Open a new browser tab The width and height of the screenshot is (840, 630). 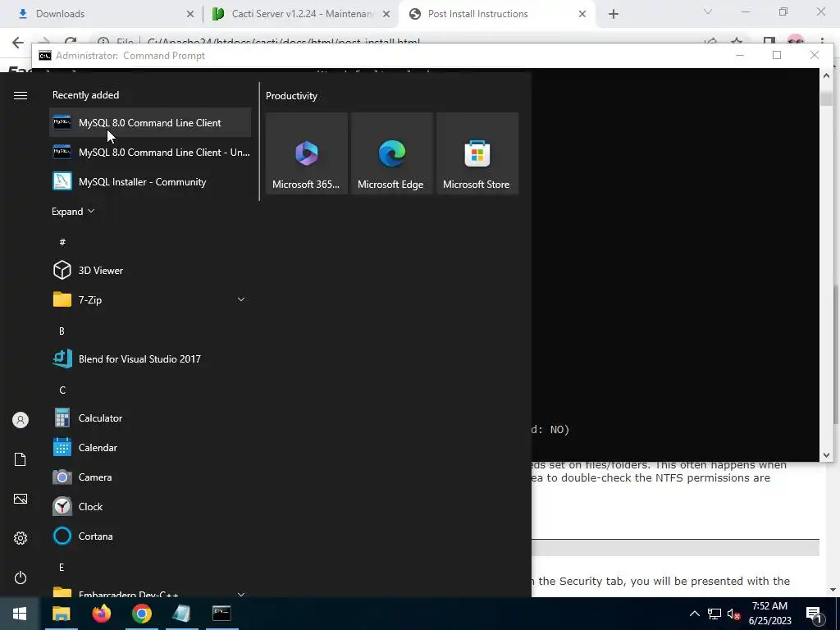pyautogui.click(x=614, y=14)
